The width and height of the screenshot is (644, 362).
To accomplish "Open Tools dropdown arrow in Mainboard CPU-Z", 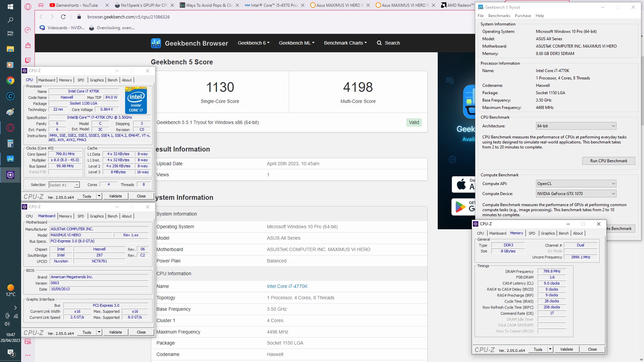I will tap(99, 332).
